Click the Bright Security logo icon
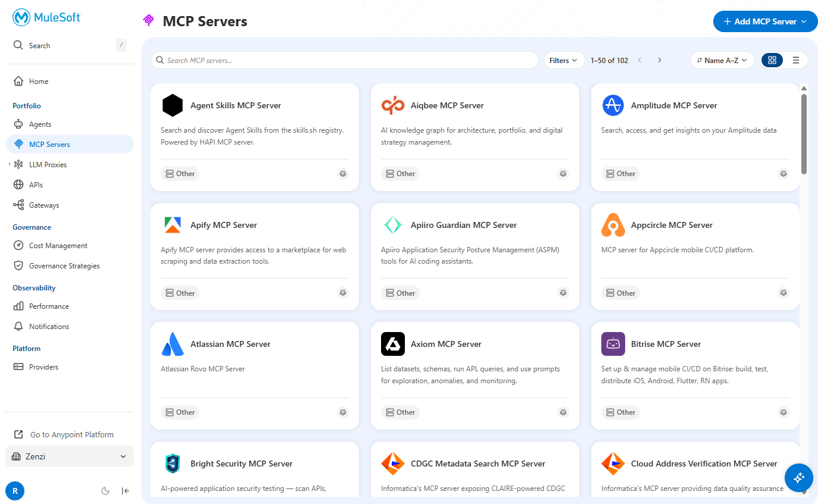Screen dimensions: 824x504 point(172,464)
